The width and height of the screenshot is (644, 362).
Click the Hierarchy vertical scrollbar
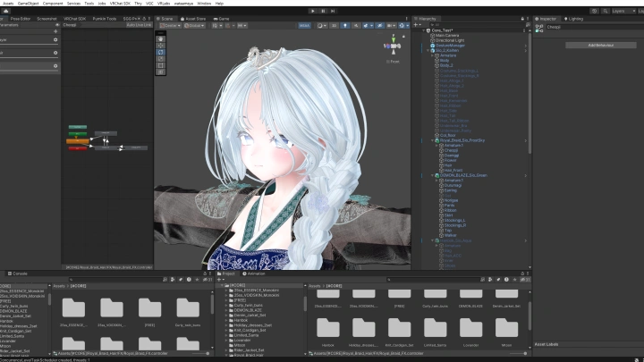(530, 95)
